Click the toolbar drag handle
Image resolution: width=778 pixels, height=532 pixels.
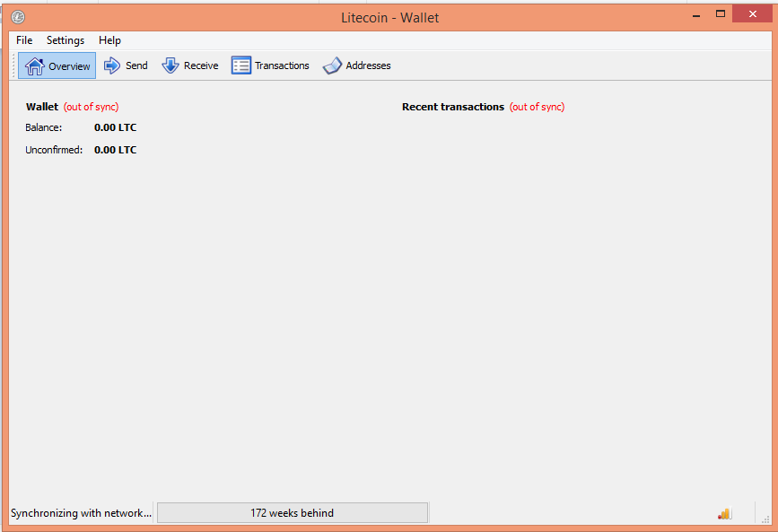13,65
